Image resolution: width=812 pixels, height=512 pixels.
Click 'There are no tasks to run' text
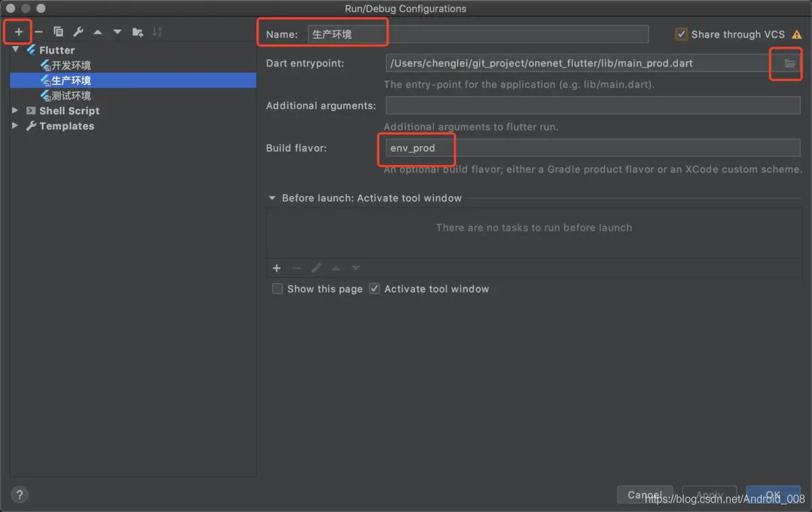(x=534, y=228)
